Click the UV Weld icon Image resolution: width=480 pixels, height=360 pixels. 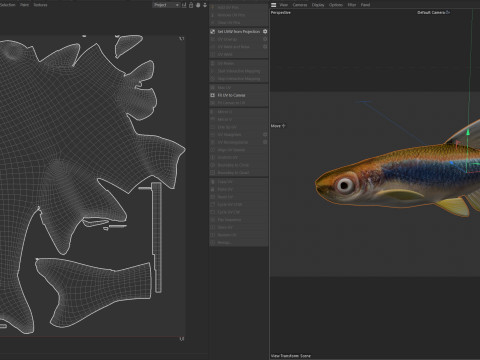212,54
